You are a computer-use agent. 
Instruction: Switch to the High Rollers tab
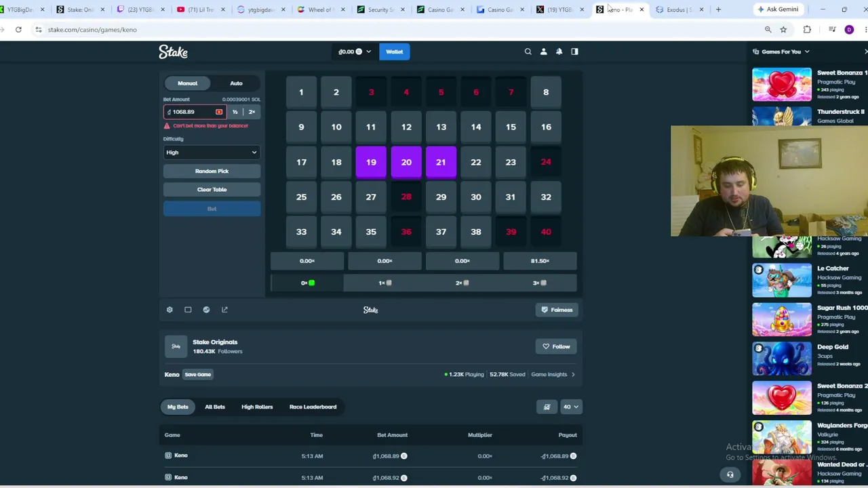pyautogui.click(x=257, y=407)
